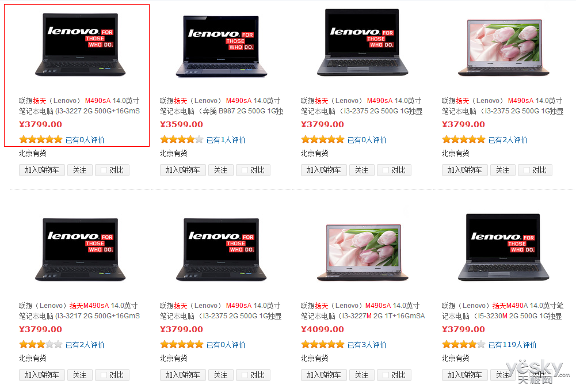Open the highlighted i3-3227 laptop image
576x392 pixels.
80,44
